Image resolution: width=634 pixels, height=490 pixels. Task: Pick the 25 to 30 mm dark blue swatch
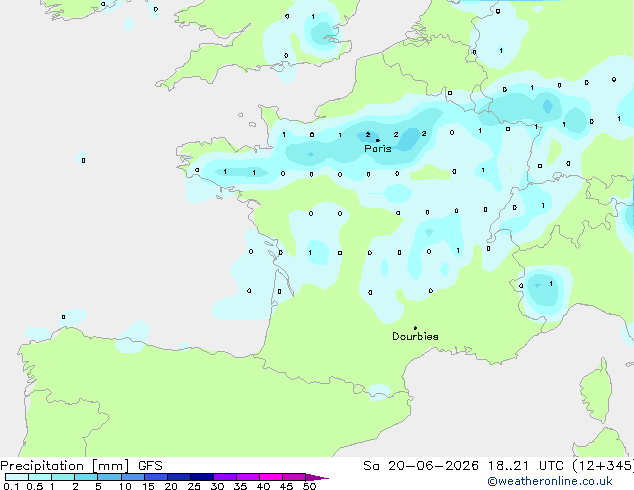click(202, 477)
